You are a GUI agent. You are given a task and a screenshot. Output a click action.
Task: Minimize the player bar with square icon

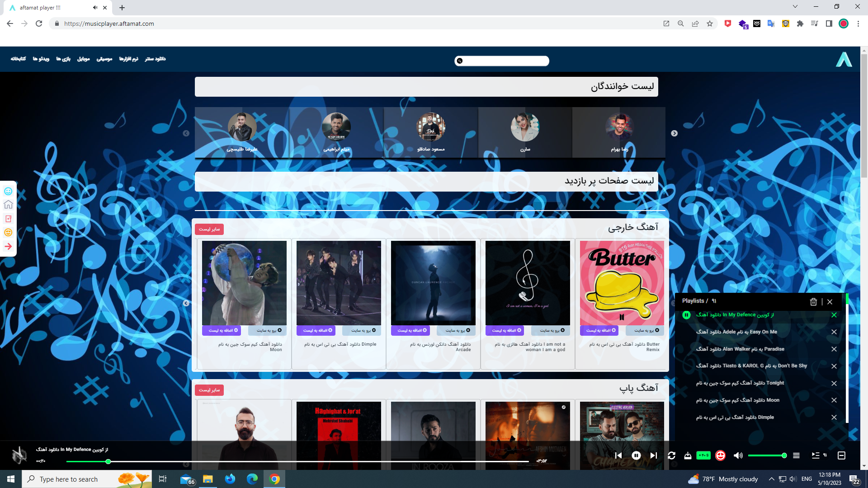[841, 455]
